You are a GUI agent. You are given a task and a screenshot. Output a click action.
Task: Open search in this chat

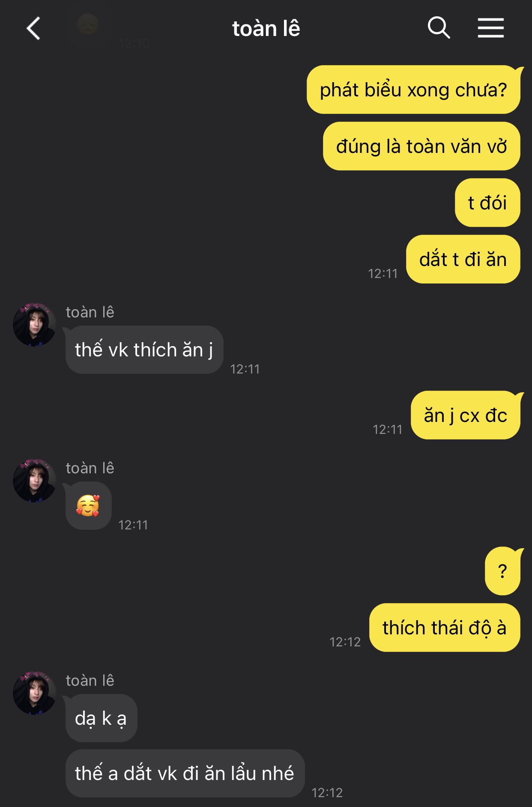pos(439,28)
